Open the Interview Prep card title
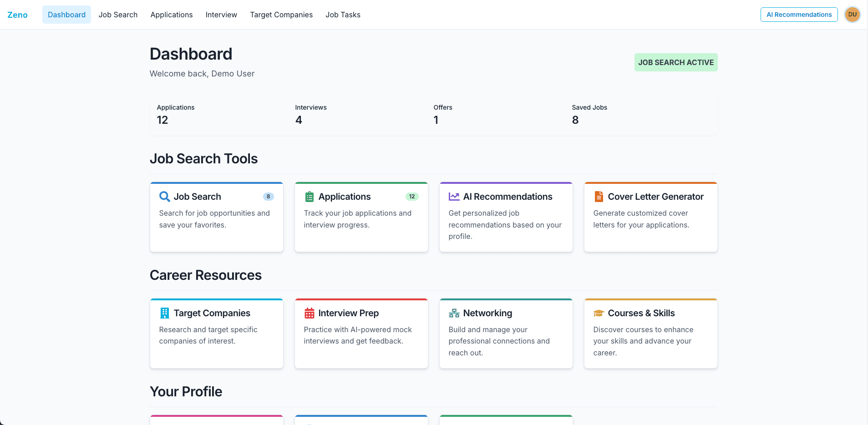This screenshot has width=868, height=425. pyautogui.click(x=348, y=313)
